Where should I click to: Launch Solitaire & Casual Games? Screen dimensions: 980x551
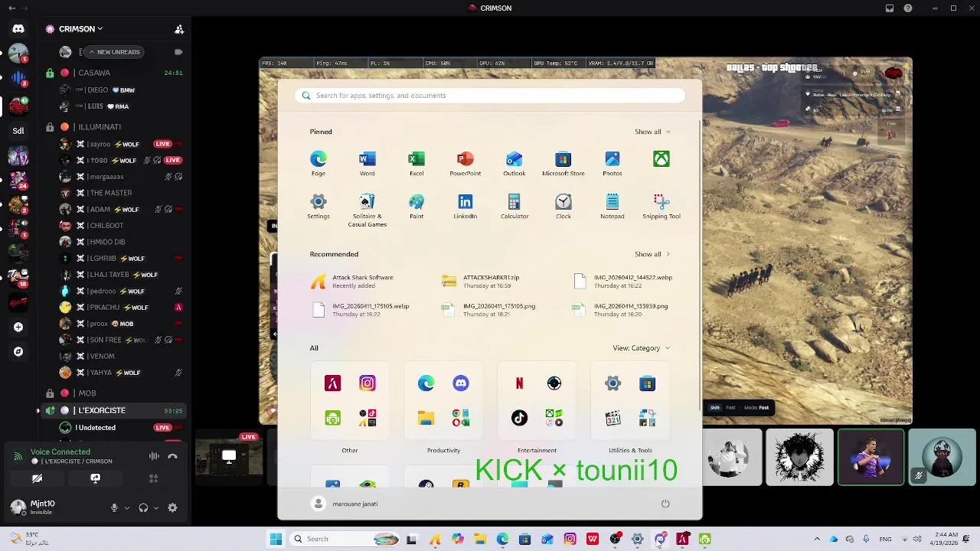pyautogui.click(x=367, y=210)
